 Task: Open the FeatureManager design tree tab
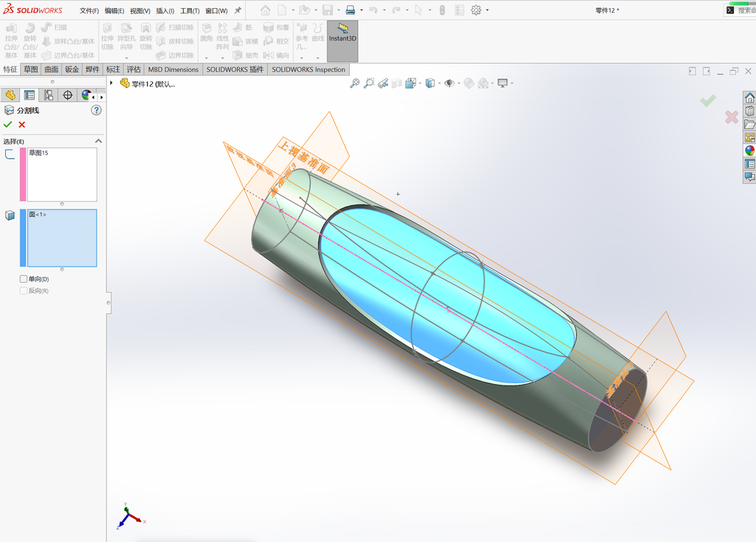click(x=10, y=95)
